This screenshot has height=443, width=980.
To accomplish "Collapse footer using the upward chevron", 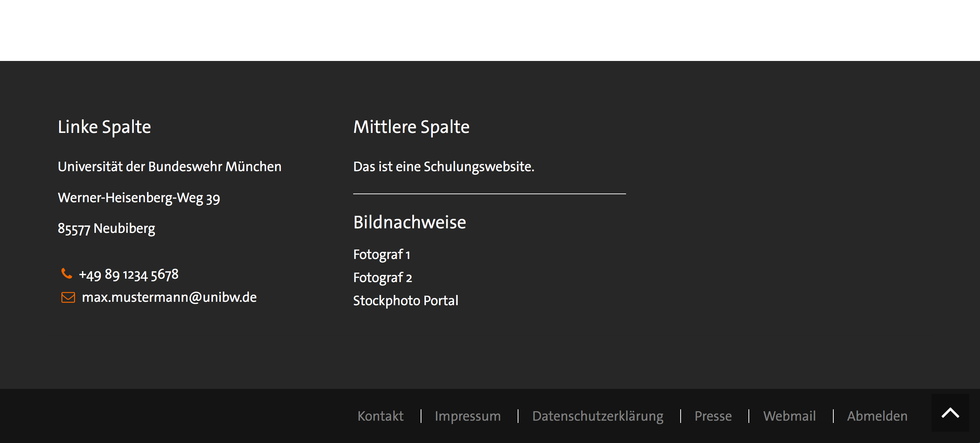I will click(x=950, y=412).
